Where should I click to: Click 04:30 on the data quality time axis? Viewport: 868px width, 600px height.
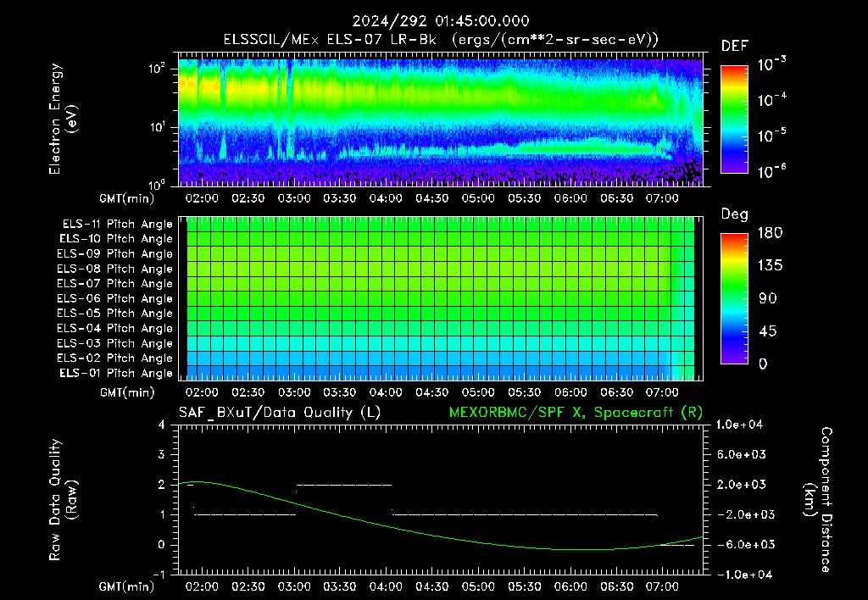(x=432, y=586)
